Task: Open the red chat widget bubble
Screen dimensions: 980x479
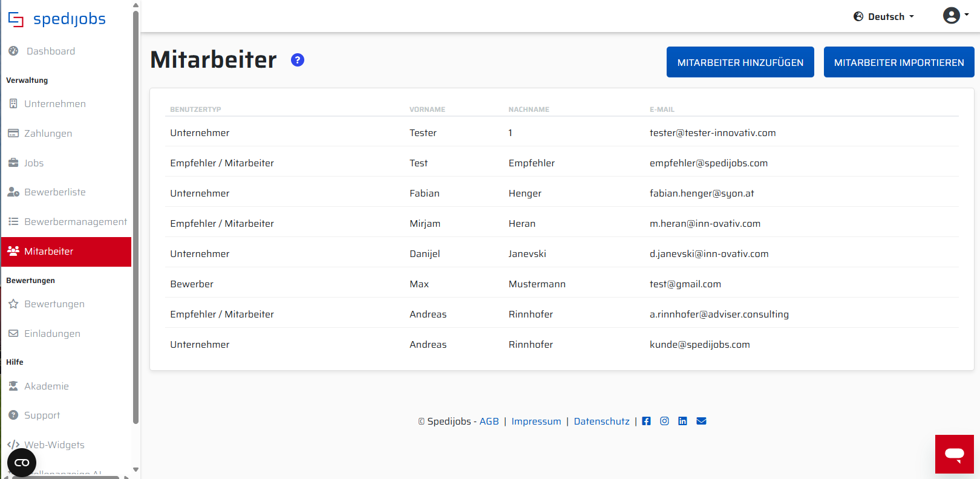Action: [x=954, y=454]
